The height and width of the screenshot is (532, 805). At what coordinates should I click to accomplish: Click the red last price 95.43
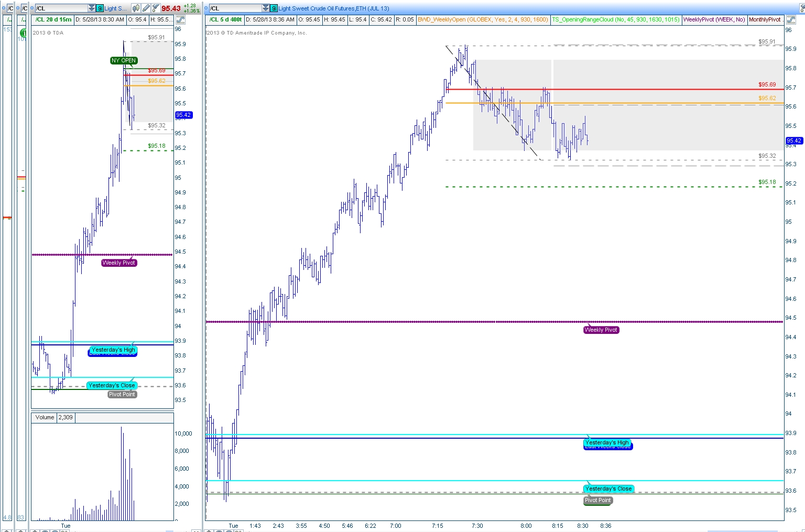(x=171, y=8)
